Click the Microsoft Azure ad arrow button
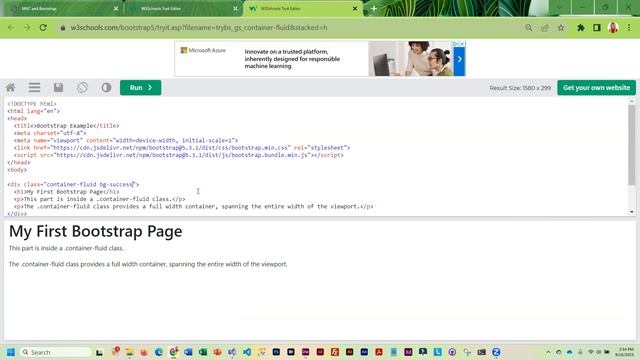This screenshot has height=360, width=640. click(x=460, y=60)
